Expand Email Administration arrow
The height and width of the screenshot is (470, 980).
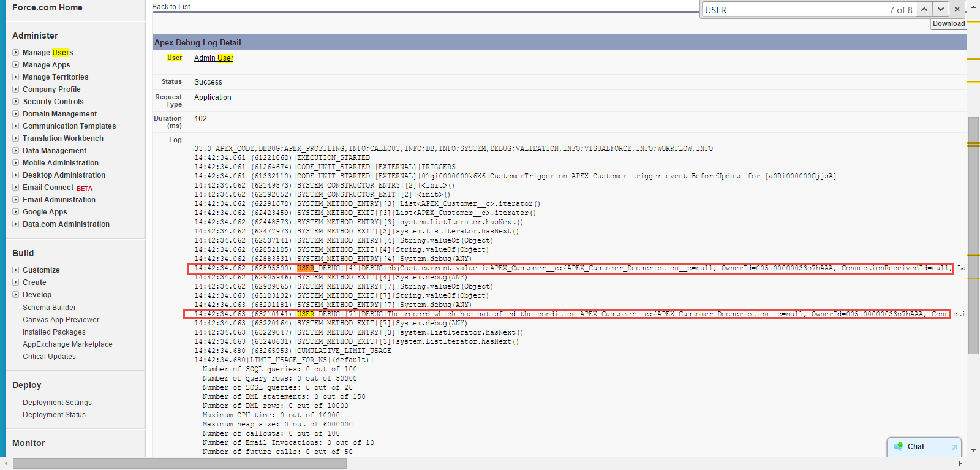click(x=15, y=200)
